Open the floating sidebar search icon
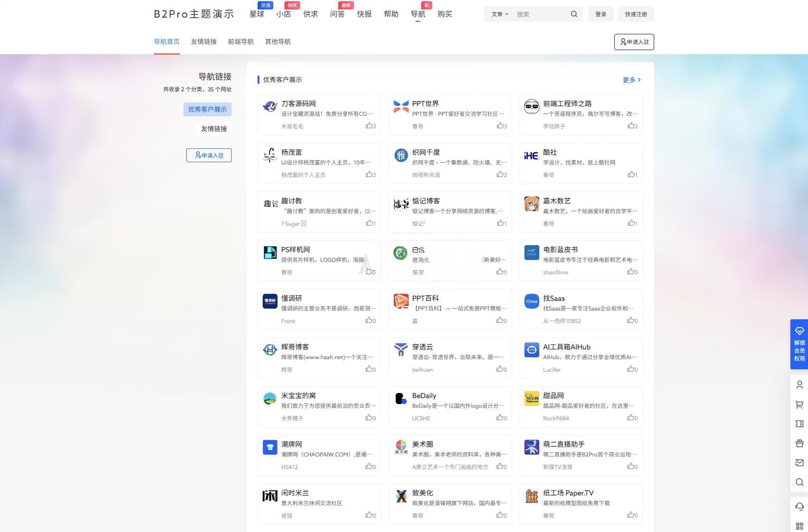Screen dimensions: 808x532 coord(799,482)
